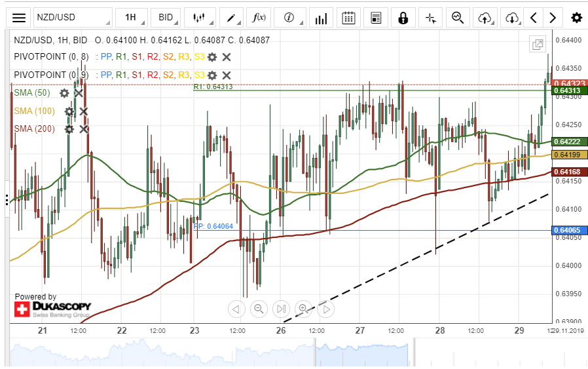
Task: Click the bar chart volume icon
Action: coord(321,18)
